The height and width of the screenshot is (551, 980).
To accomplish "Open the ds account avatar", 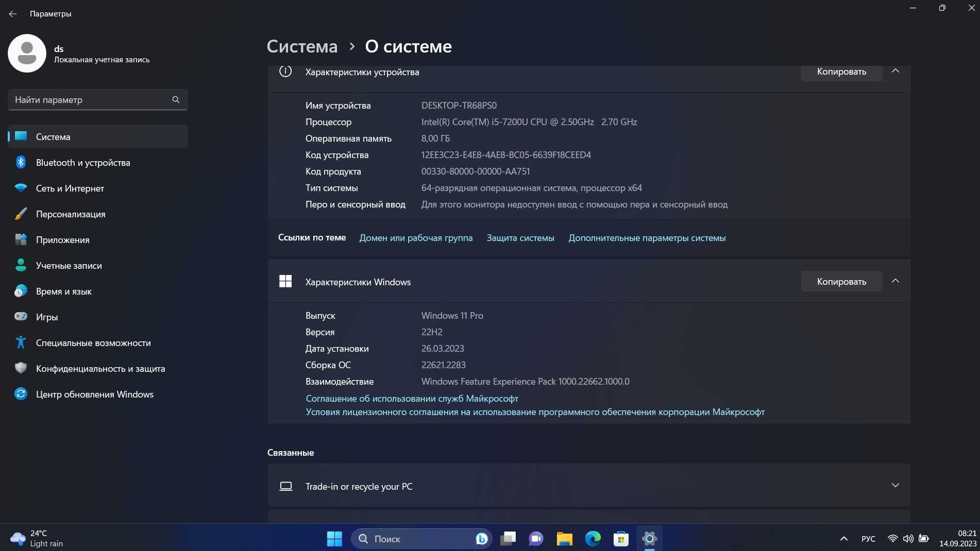I will click(27, 53).
